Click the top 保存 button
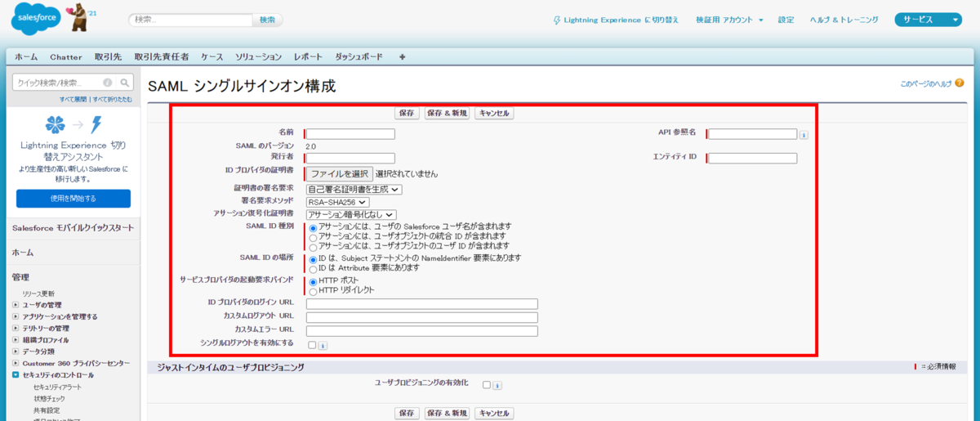 [x=408, y=114]
